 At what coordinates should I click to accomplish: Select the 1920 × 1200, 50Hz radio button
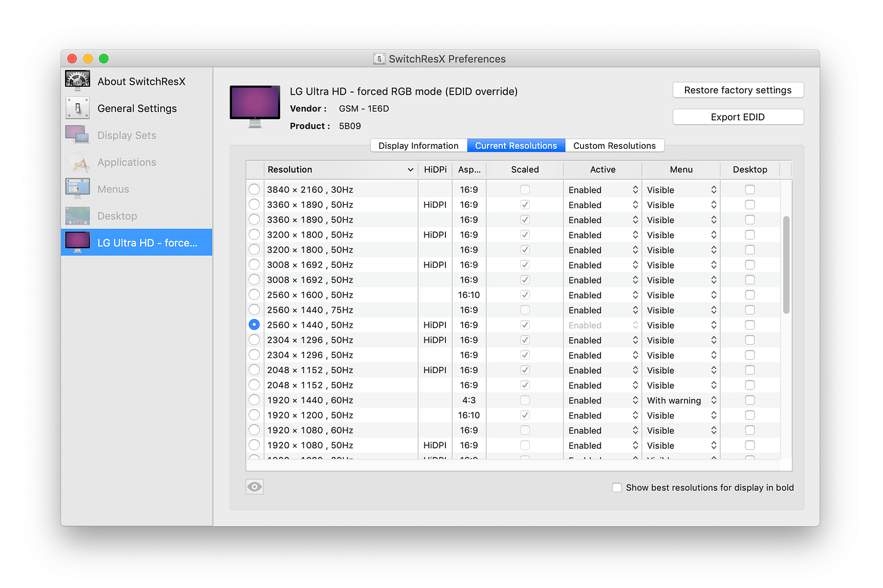point(254,415)
